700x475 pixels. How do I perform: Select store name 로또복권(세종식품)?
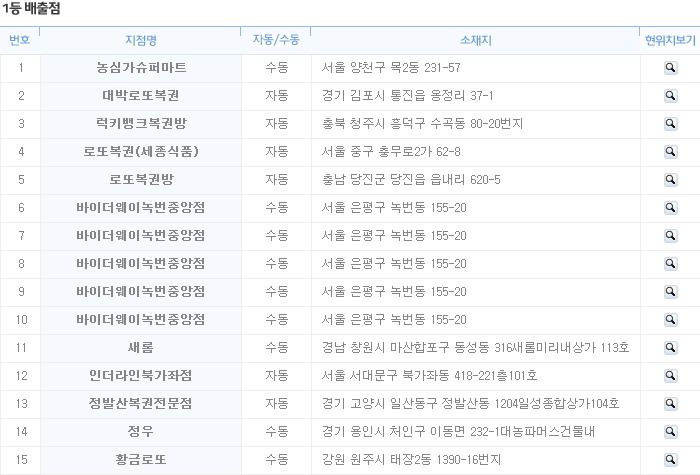click(x=141, y=151)
